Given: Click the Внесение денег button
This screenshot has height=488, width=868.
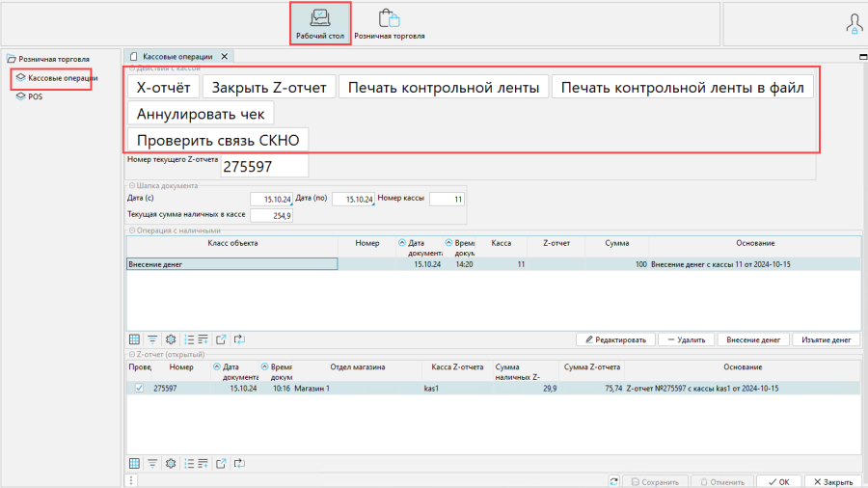Looking at the screenshot, I should 752,339.
